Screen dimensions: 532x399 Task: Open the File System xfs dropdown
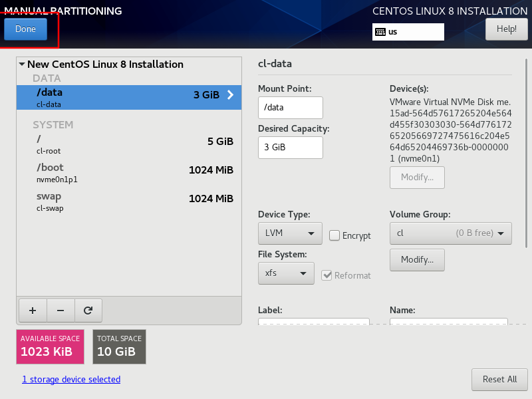tap(286, 273)
